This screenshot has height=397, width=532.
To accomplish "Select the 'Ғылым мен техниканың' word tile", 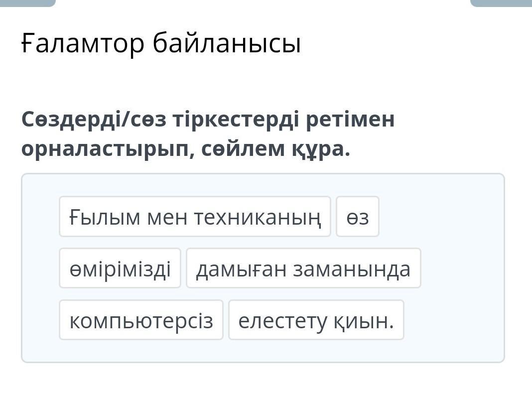I will (195, 217).
